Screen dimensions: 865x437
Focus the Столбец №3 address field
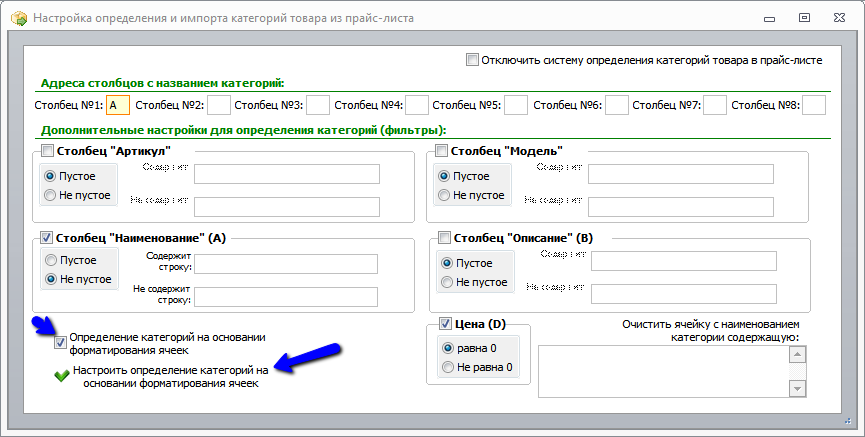pyautogui.click(x=318, y=105)
